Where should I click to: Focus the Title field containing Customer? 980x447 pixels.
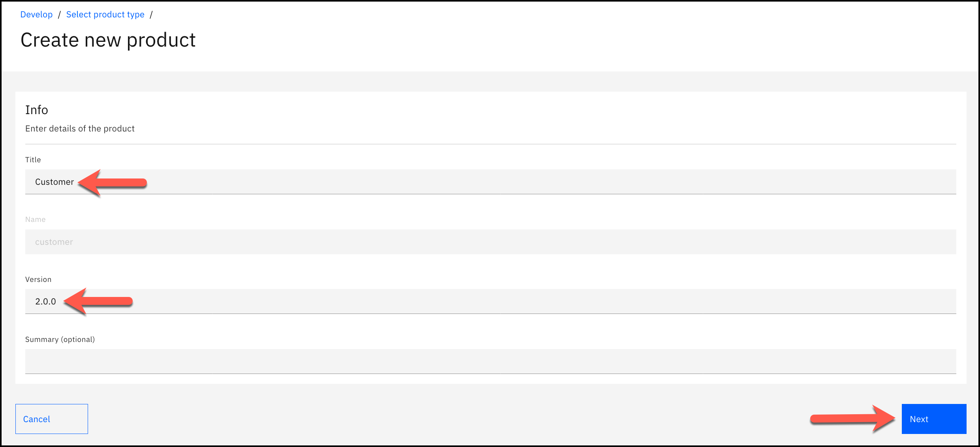point(490,182)
